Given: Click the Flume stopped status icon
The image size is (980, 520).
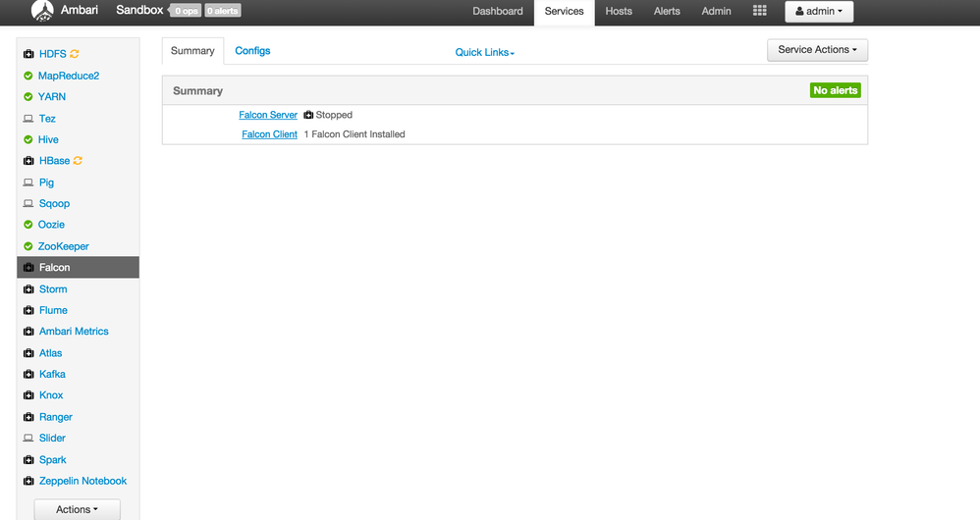Looking at the screenshot, I should (x=28, y=310).
